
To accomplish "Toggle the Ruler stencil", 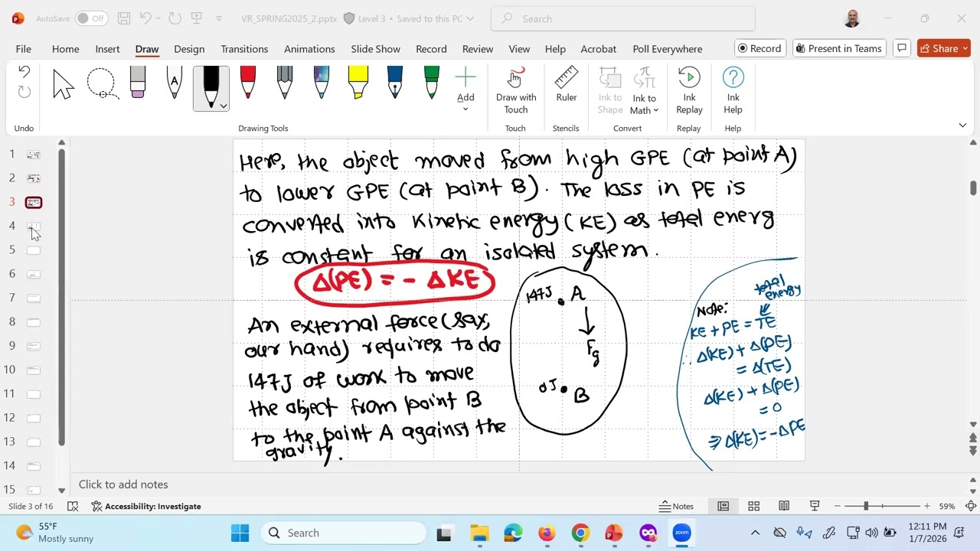I will (x=567, y=84).
